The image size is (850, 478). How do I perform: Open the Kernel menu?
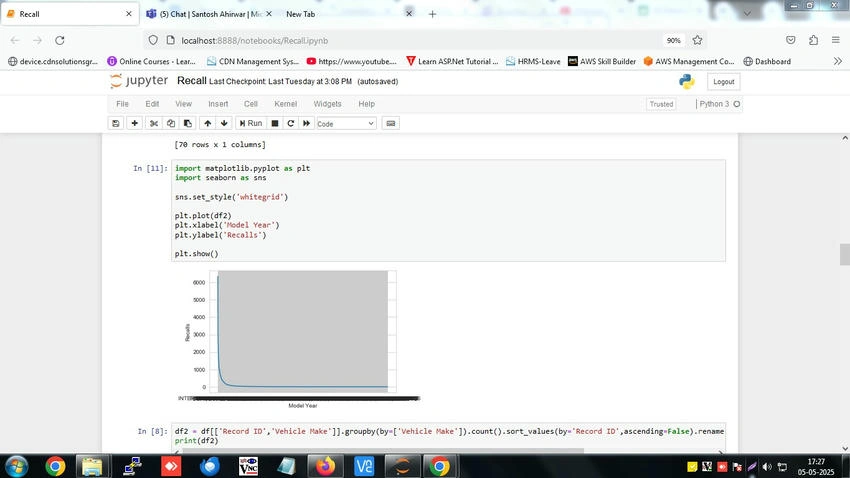coord(285,104)
